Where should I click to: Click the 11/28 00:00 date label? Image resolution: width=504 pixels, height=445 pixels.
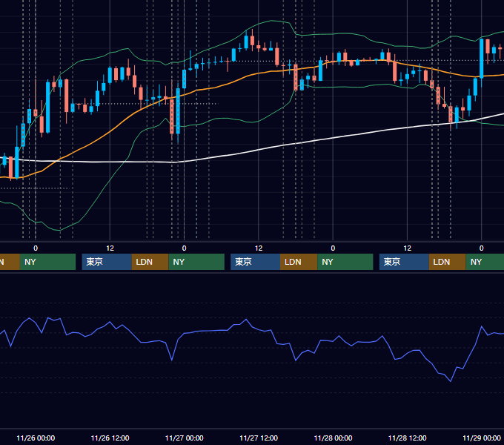point(333,438)
